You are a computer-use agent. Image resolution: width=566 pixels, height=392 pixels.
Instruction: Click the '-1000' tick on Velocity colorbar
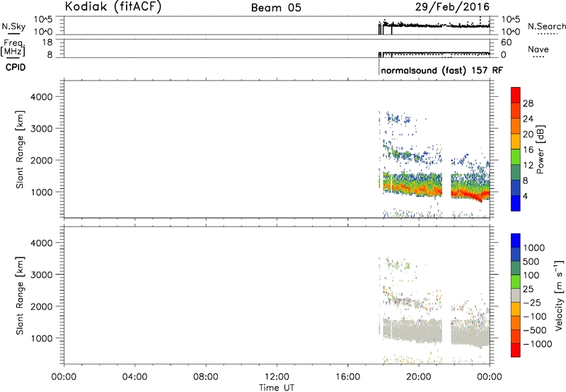pyautogui.click(x=538, y=344)
